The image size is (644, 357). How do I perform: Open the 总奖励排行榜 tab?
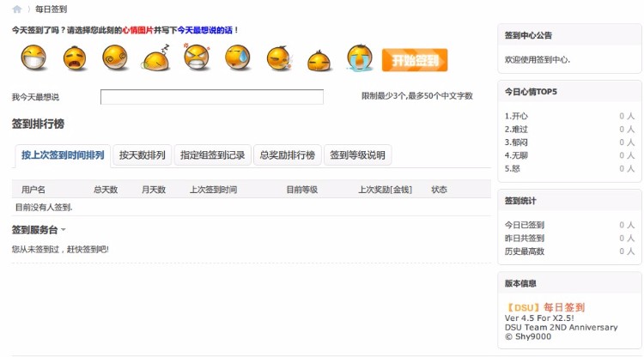[x=287, y=155]
